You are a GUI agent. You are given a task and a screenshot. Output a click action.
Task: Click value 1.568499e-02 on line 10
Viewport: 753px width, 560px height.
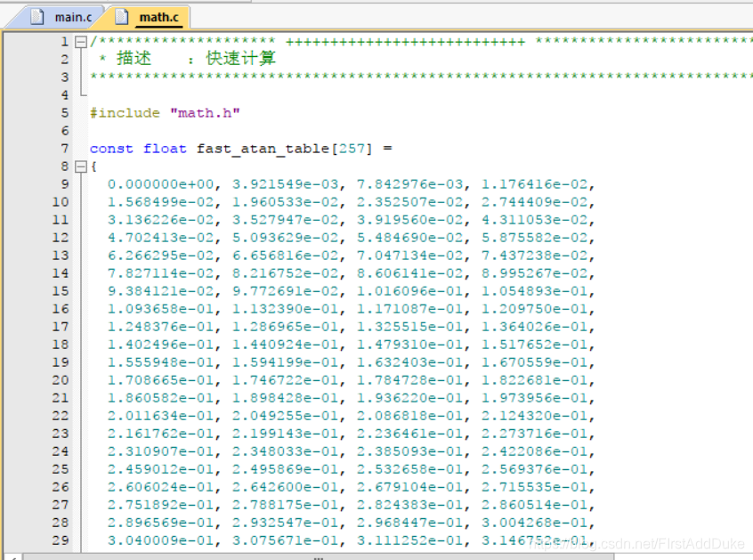click(161, 202)
